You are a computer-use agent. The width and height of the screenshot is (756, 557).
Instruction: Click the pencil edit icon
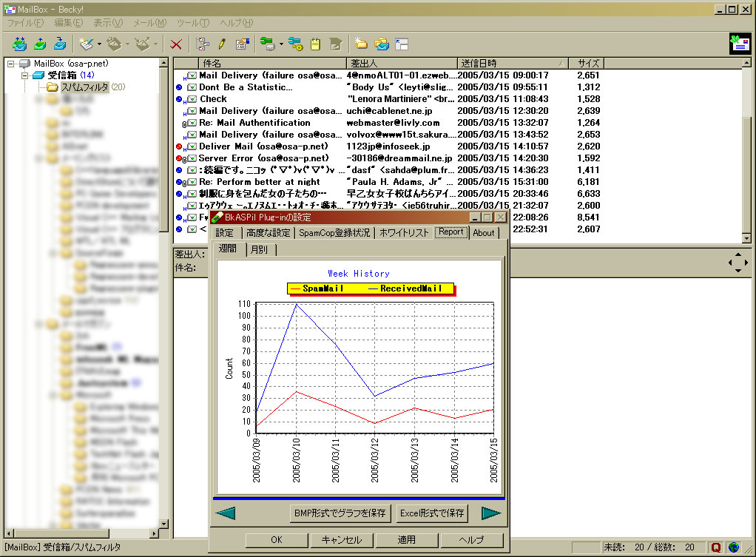coord(222,44)
